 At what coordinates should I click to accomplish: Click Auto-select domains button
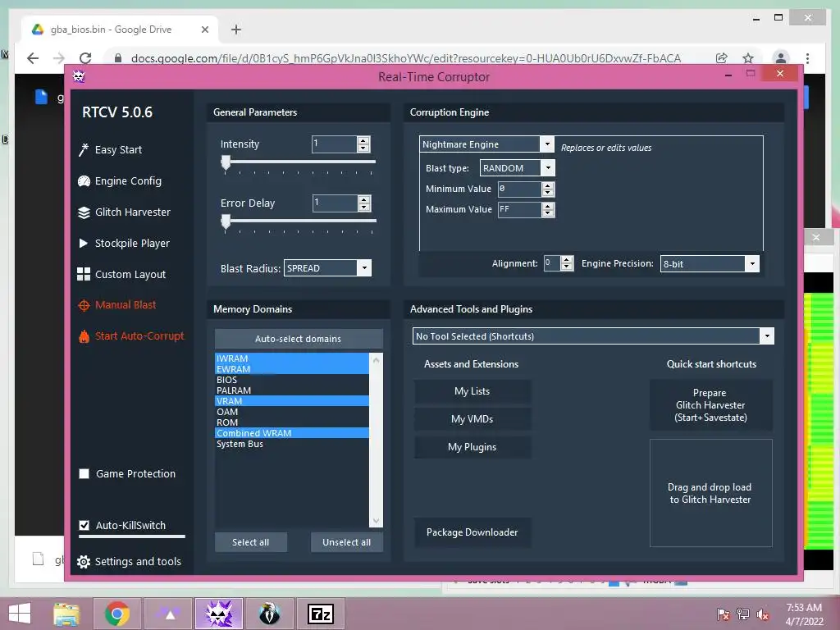pos(299,339)
